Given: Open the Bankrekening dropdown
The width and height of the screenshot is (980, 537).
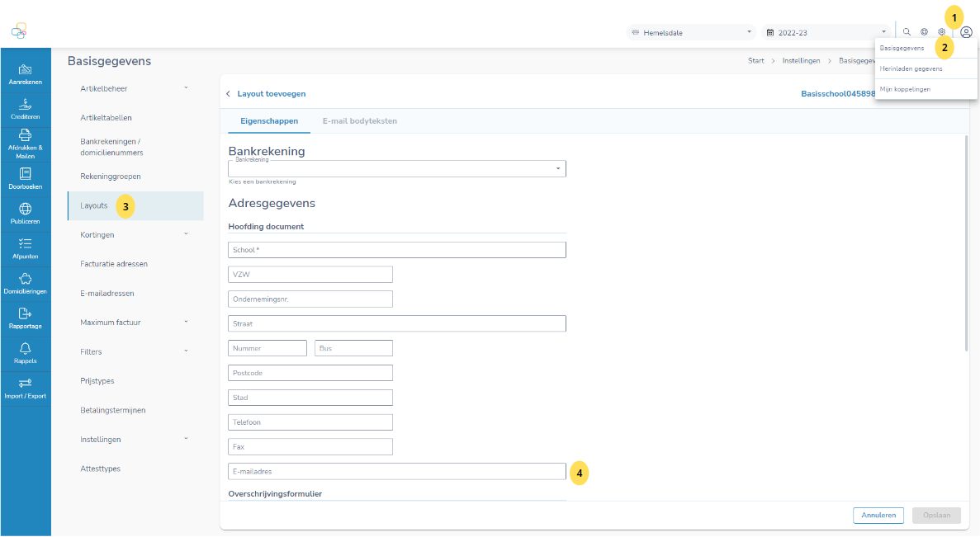Looking at the screenshot, I should (396, 169).
